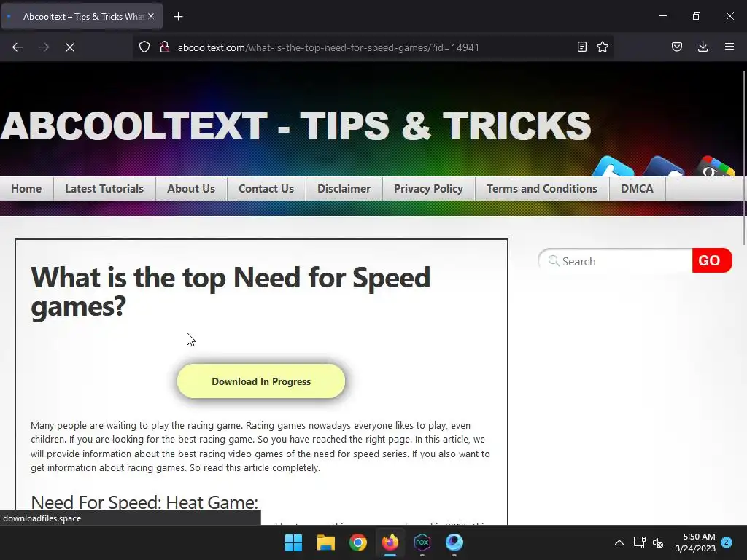
Task: Click the red GO search button
Action: [x=712, y=260]
